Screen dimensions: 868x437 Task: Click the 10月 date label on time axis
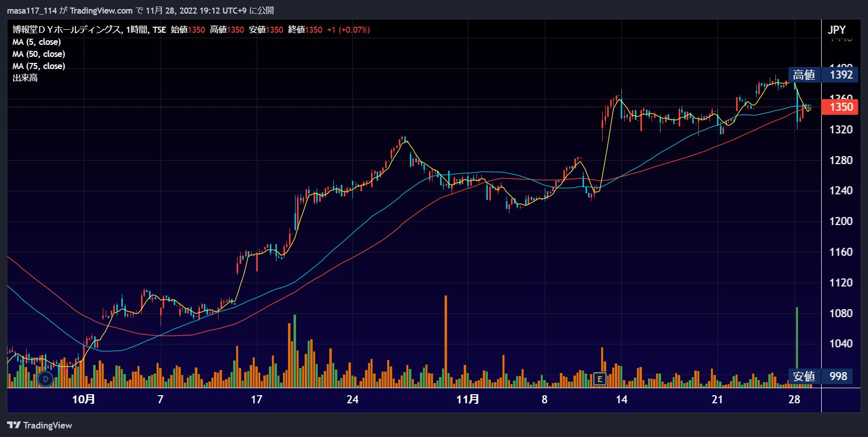coord(84,399)
